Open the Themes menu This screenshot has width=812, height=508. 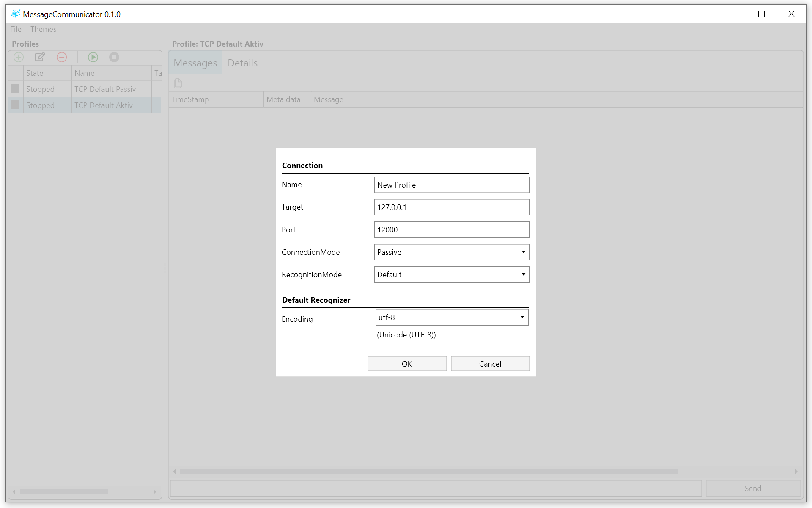[x=43, y=29]
